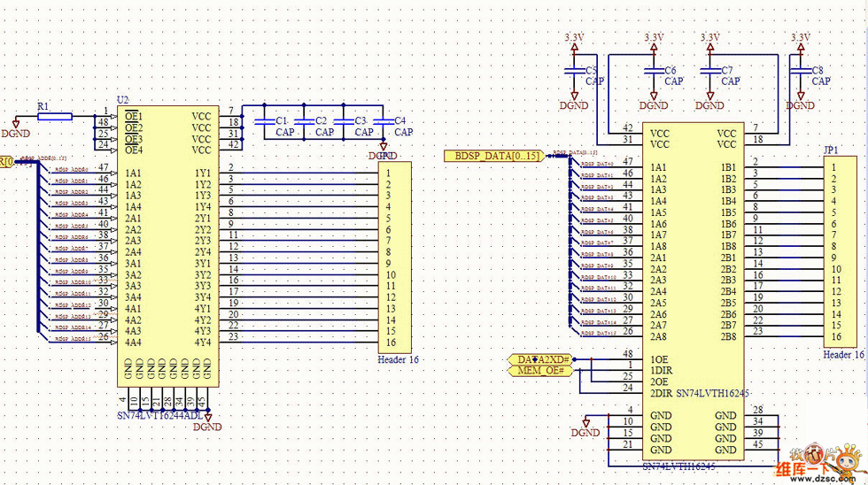The width and height of the screenshot is (868, 485).
Task: Select DGND ground symbol under C7
Action: point(709,102)
